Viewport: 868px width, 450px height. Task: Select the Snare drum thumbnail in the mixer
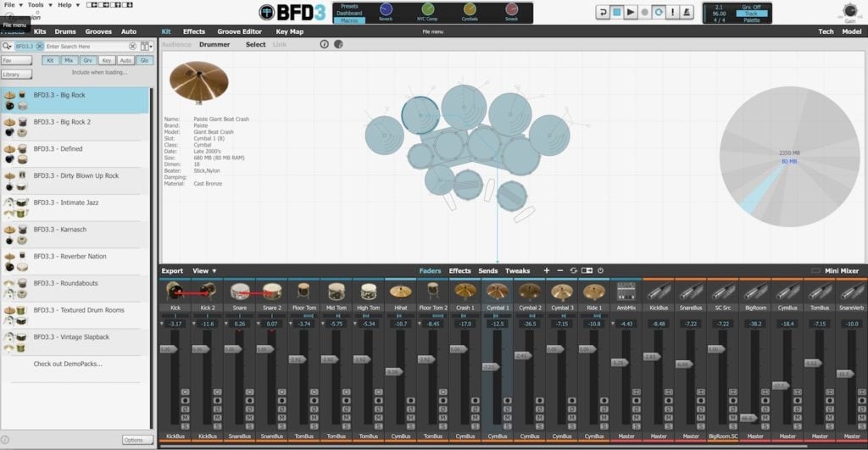(240, 292)
